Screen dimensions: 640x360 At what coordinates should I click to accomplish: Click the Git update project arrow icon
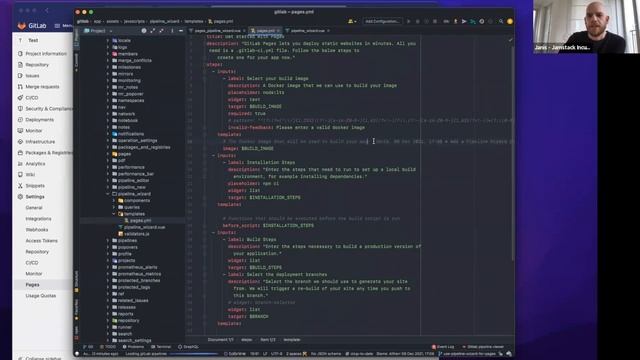[456, 21]
